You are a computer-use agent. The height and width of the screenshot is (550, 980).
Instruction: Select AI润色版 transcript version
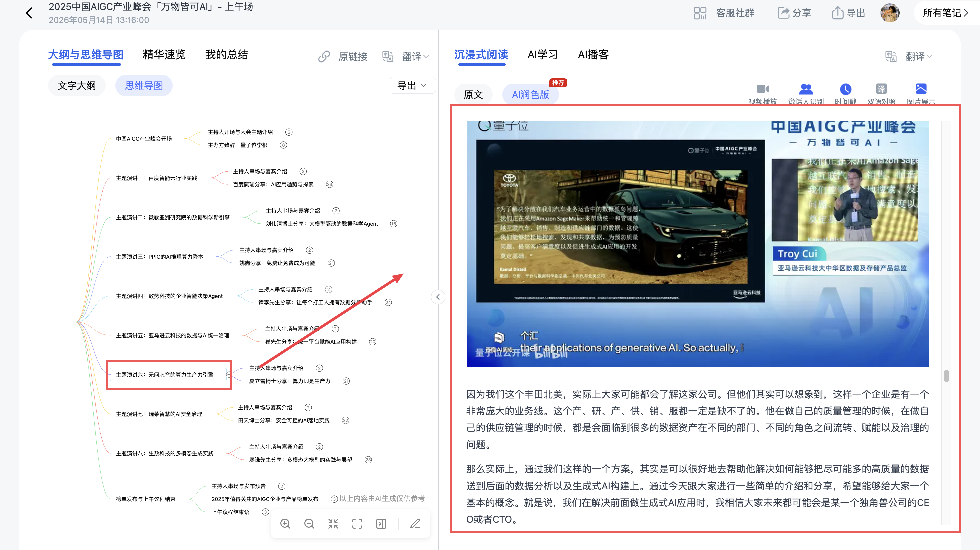tap(530, 95)
